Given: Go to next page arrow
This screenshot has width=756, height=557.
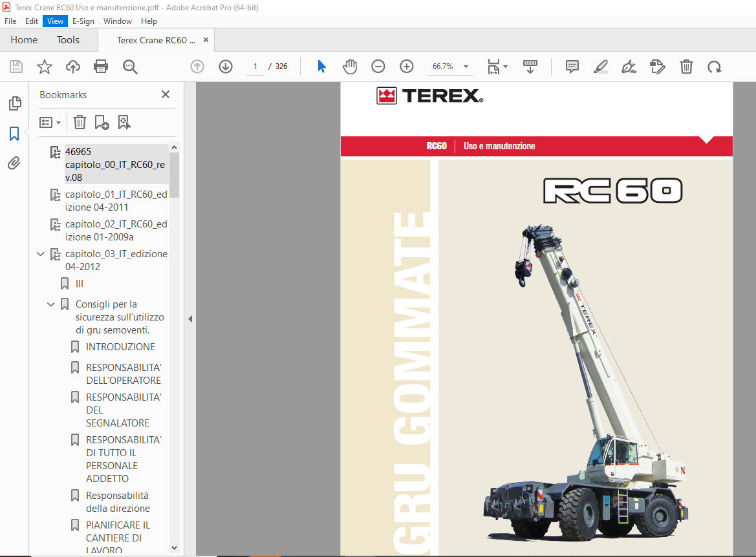Looking at the screenshot, I should (x=226, y=67).
